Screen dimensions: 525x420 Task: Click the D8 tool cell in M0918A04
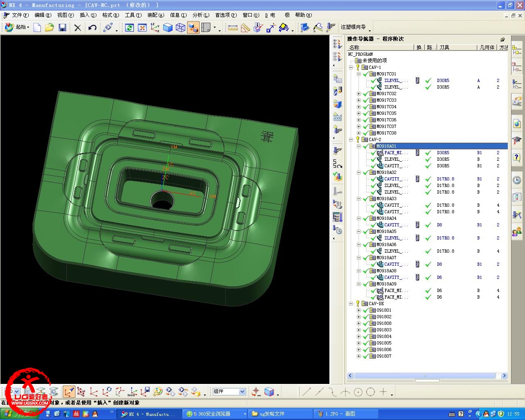[x=439, y=225]
